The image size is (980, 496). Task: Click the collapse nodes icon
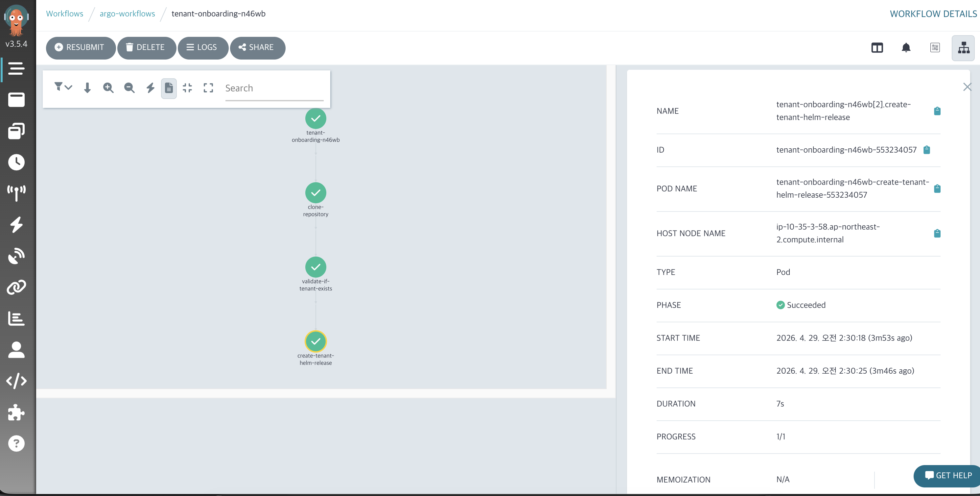tap(187, 88)
